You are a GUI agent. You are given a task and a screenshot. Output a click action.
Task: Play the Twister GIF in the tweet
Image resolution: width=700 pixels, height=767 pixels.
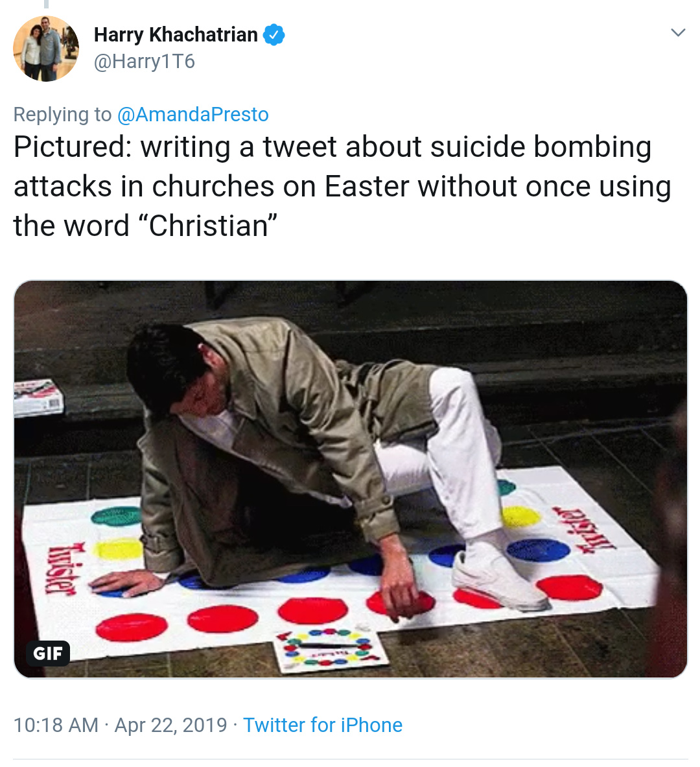[350, 479]
